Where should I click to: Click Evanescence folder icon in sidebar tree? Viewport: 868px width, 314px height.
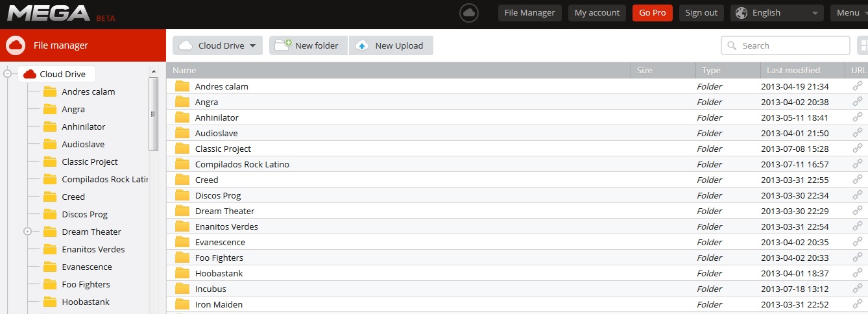[50, 267]
